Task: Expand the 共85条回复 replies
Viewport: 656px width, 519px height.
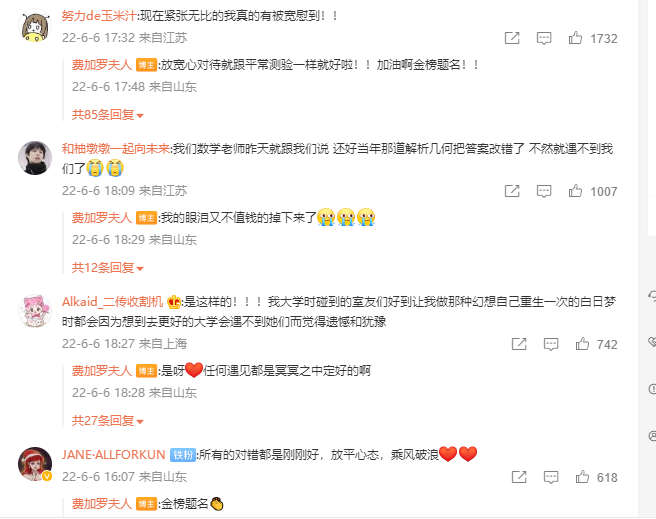Action: tap(108, 115)
